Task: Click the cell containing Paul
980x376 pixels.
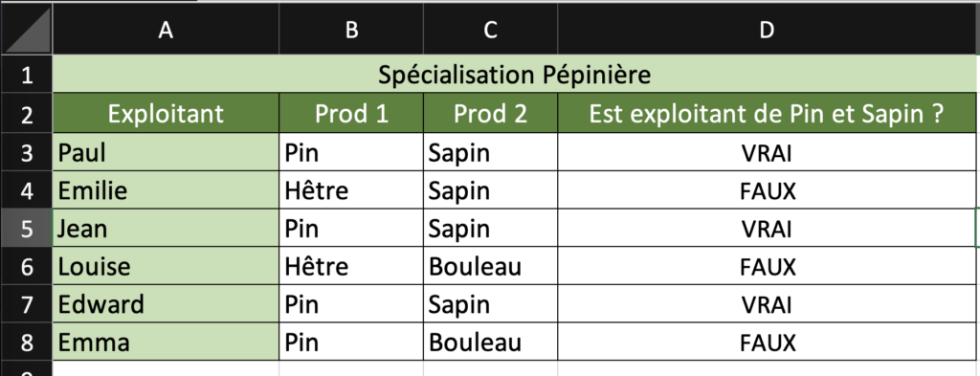Action: [x=166, y=152]
